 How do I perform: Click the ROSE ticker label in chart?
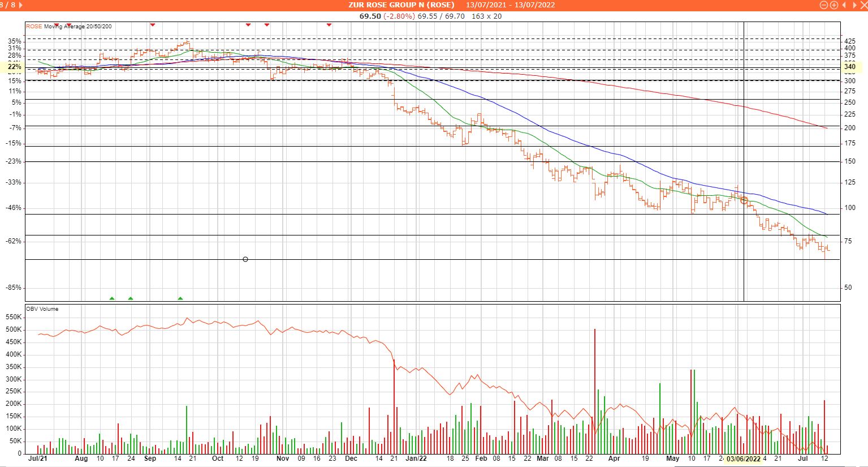[x=34, y=27]
